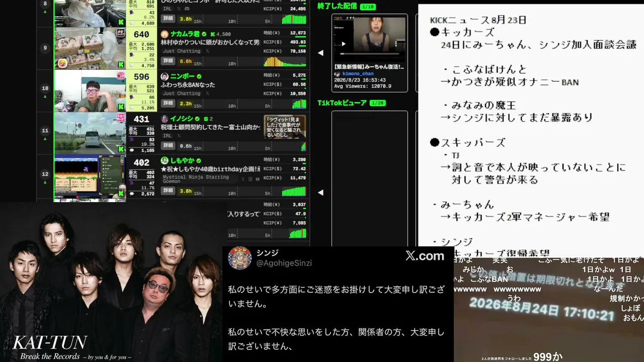Click the viewer graph in ナカムラ君's row
Image resolution: width=644 pixels, height=362 pixels.
[285, 61]
